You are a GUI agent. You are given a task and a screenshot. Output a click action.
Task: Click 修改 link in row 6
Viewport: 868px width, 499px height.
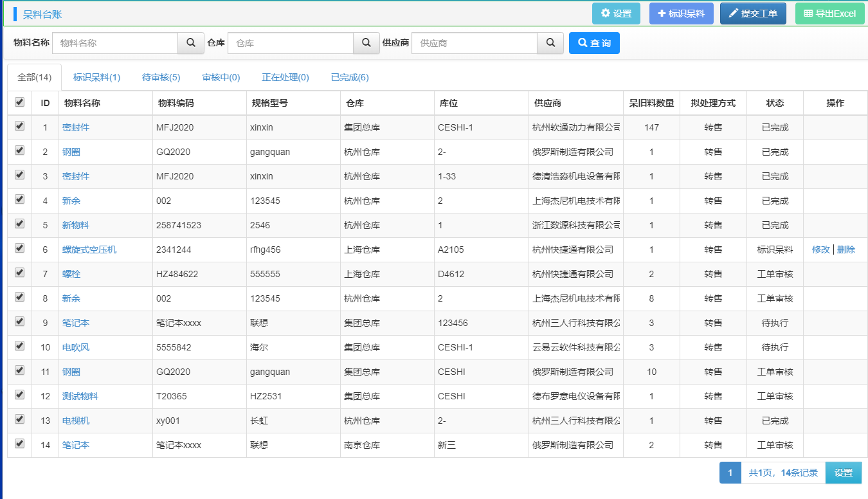(x=821, y=250)
